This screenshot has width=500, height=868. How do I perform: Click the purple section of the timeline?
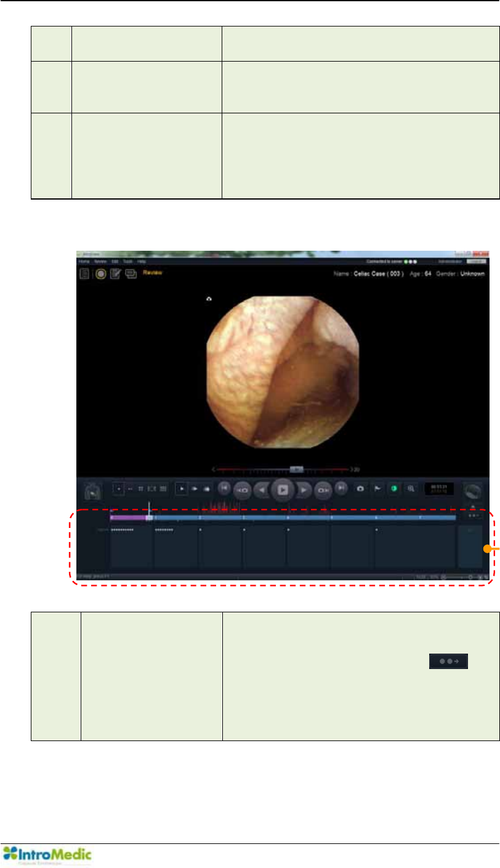click(128, 518)
